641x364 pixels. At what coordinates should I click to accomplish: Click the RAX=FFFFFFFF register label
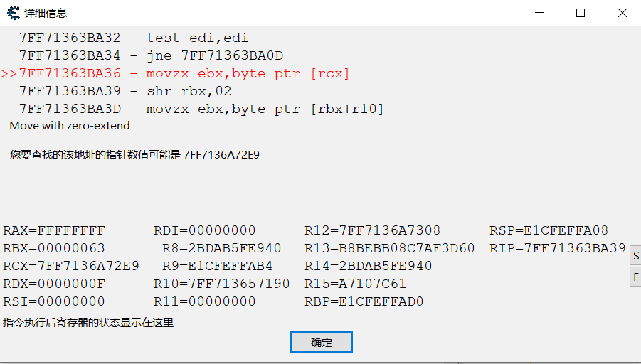54,230
